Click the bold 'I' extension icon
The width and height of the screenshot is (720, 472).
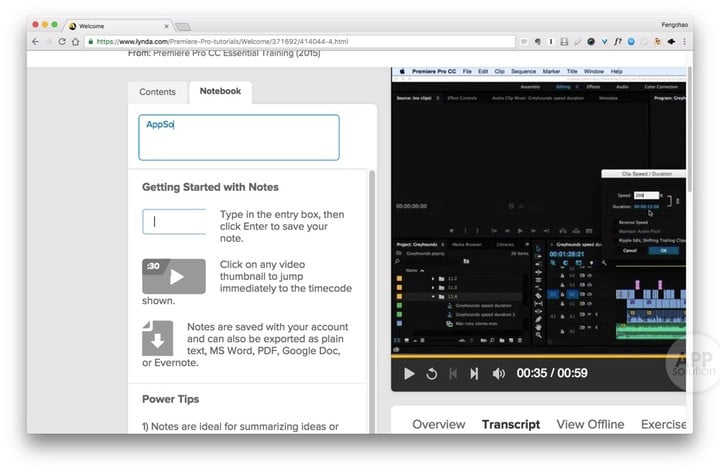click(x=551, y=41)
